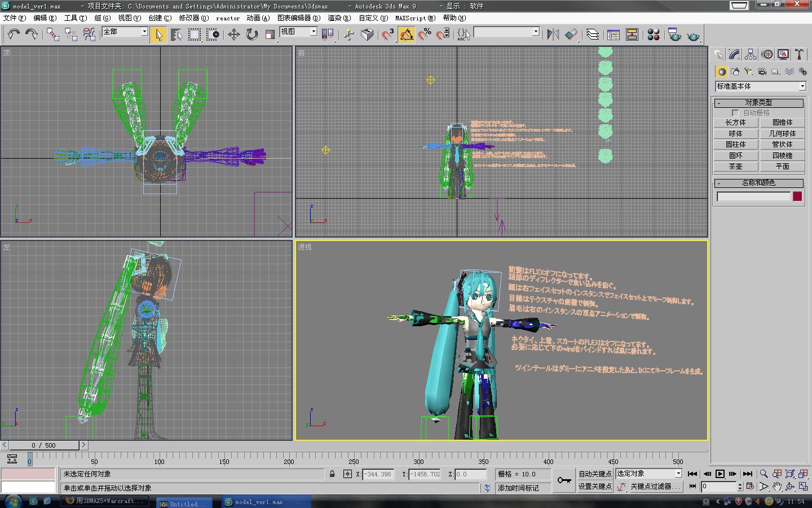
Task: Click the time slider 0 / 500 handle
Action: tap(43, 445)
